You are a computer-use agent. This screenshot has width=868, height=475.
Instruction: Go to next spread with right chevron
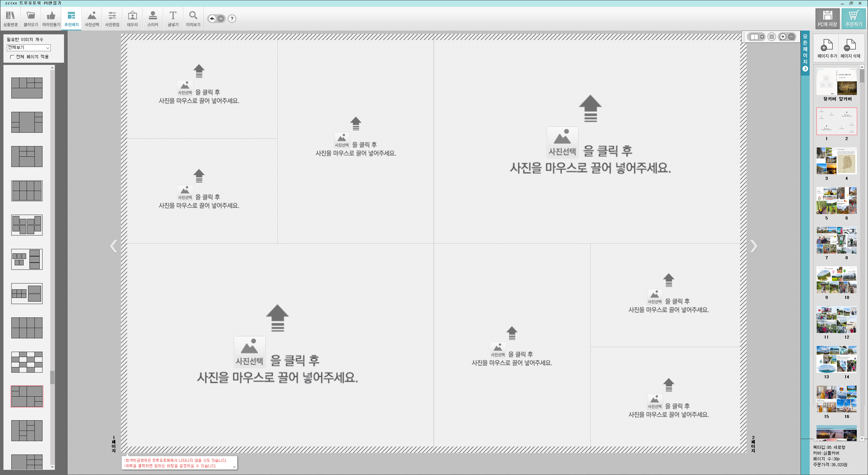[x=754, y=246]
